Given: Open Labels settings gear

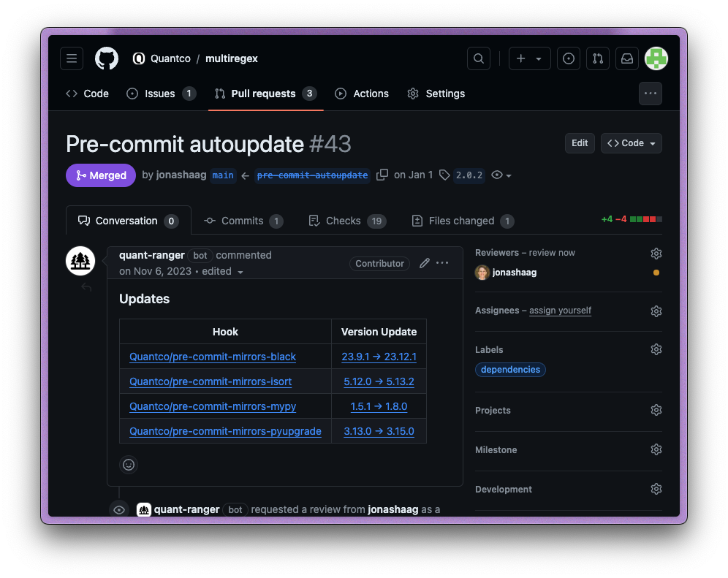Looking at the screenshot, I should pyautogui.click(x=656, y=349).
